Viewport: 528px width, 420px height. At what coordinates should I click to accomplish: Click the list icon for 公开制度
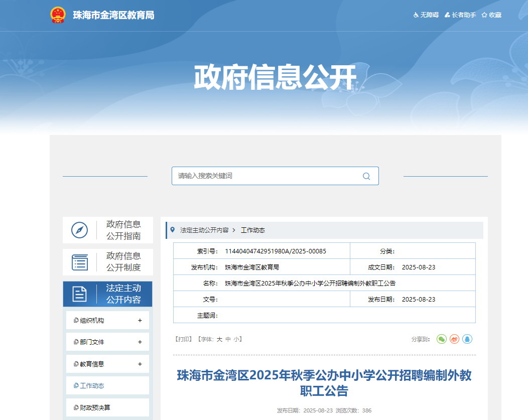(80, 262)
